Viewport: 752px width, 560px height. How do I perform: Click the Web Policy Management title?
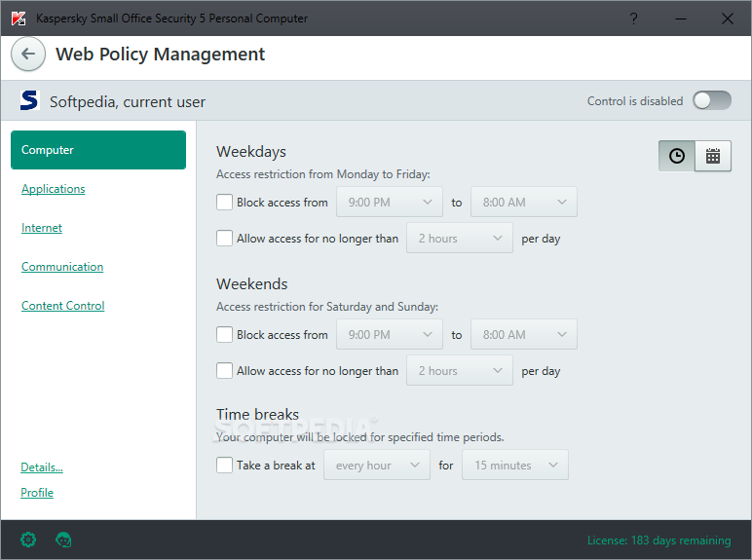(160, 55)
